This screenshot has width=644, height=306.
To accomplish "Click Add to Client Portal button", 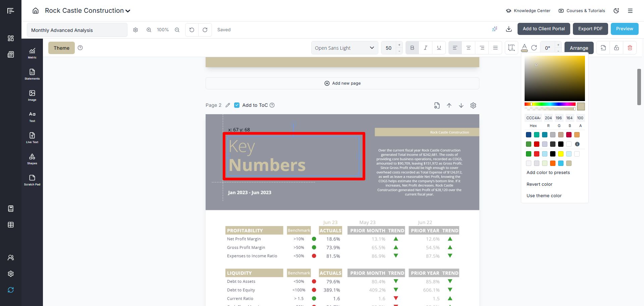I will (544, 29).
